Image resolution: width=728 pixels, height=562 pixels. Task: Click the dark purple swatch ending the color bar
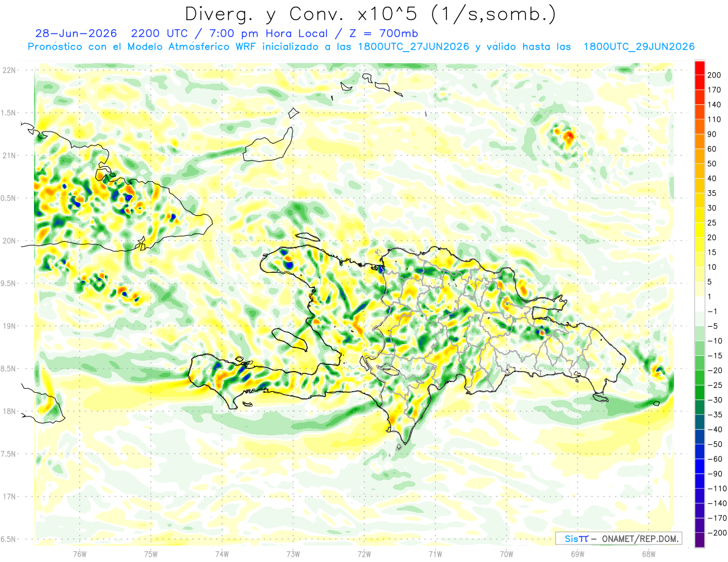tap(699, 541)
